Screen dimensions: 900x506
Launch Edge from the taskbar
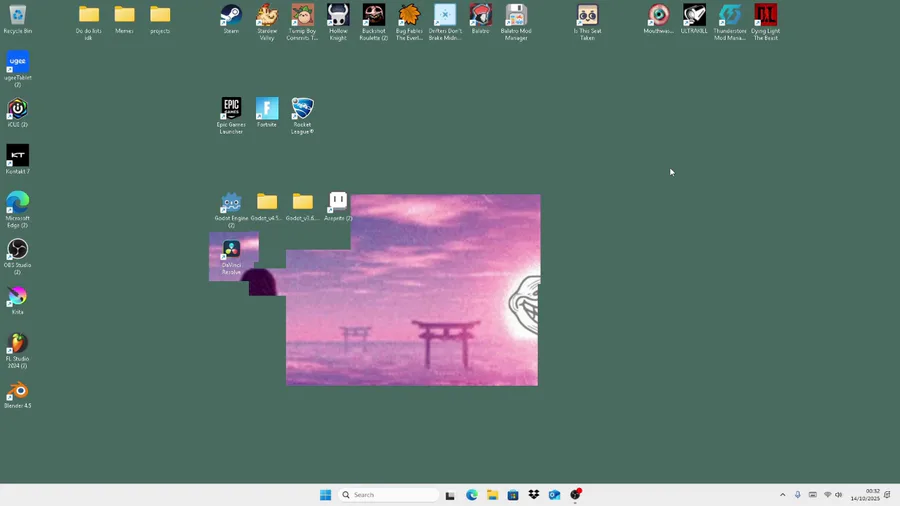(472, 495)
